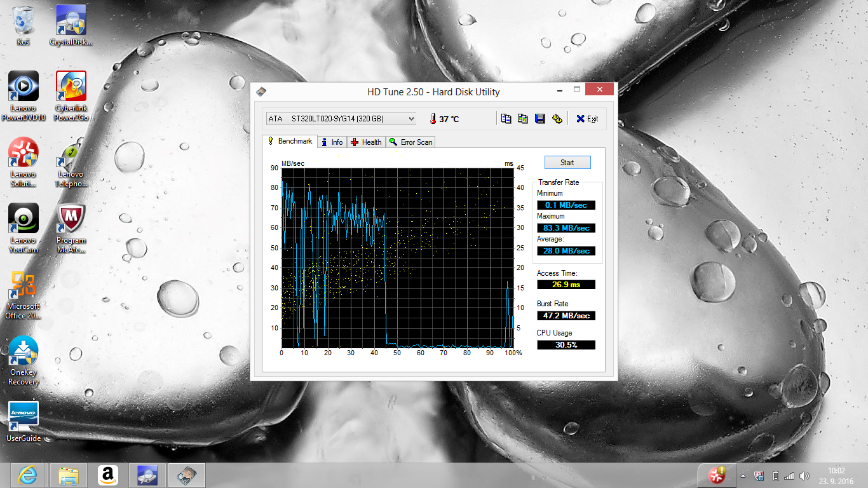Go to the Error Scan tab
This screenshot has height=488, width=868.
click(410, 142)
